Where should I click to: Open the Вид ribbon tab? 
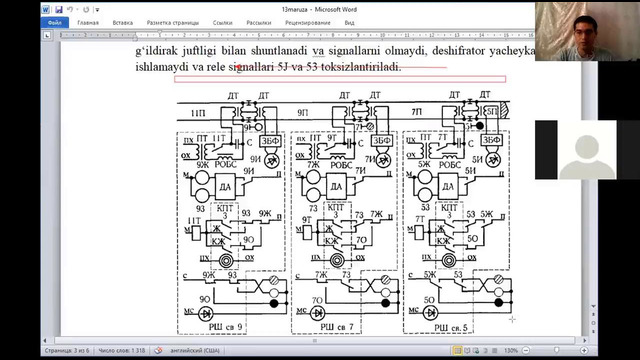tap(349, 23)
